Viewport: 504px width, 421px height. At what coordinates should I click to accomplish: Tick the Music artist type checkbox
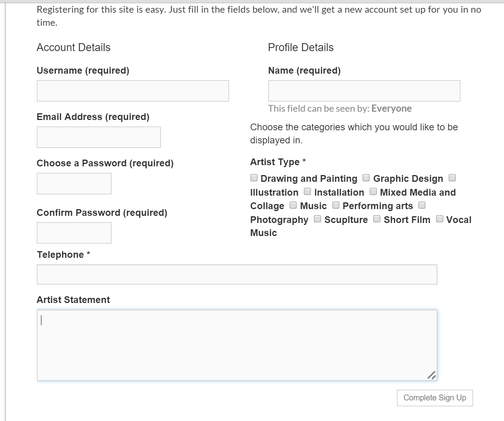click(x=293, y=205)
